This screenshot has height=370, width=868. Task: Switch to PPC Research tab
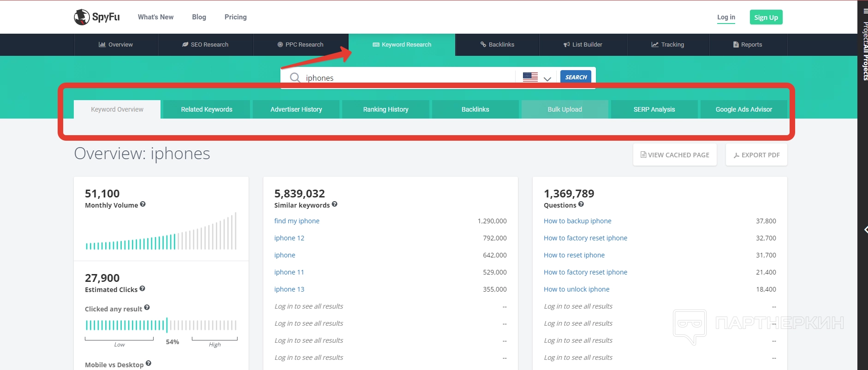pos(300,45)
